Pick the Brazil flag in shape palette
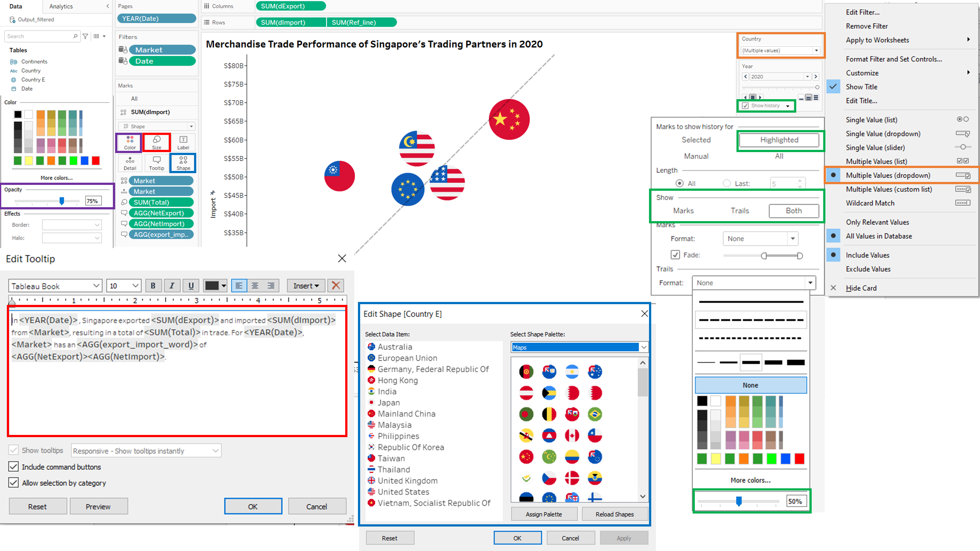This screenshot has width=980, height=551. (x=595, y=414)
